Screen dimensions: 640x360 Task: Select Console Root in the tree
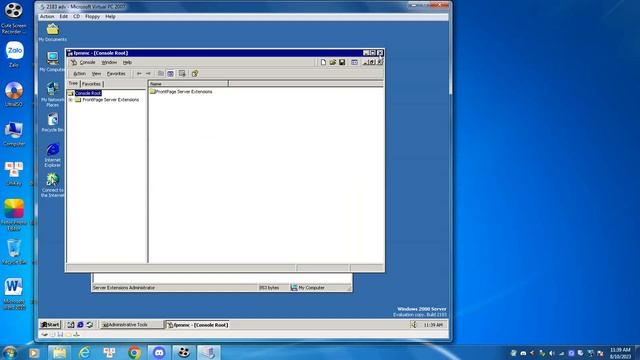(88, 93)
